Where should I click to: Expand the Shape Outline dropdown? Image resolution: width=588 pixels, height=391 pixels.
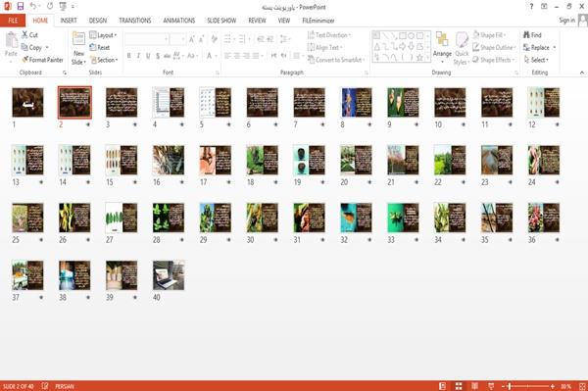pyautogui.click(x=494, y=47)
